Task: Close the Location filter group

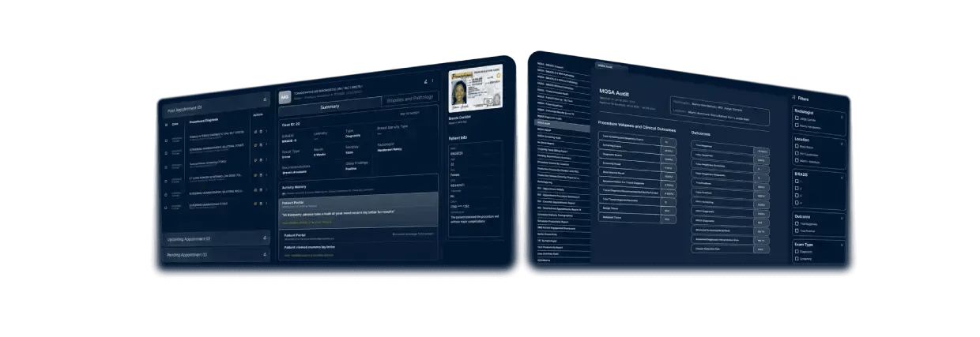Action: [842, 140]
